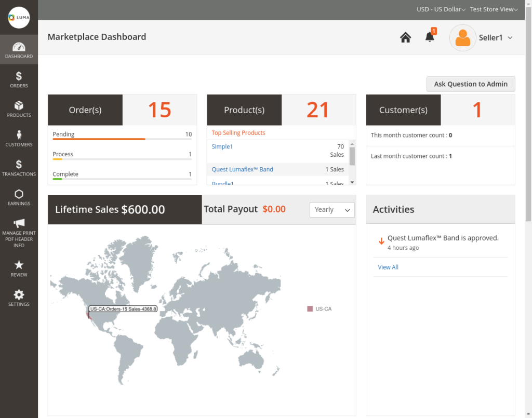Viewport: 532px width, 418px height.
Task: Click the Ask Question to Admin button
Action: coord(471,84)
